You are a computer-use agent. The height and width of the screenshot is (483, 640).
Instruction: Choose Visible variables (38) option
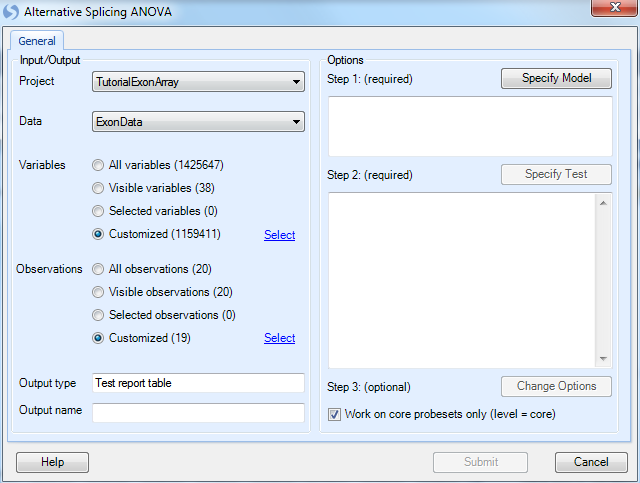coord(98,188)
